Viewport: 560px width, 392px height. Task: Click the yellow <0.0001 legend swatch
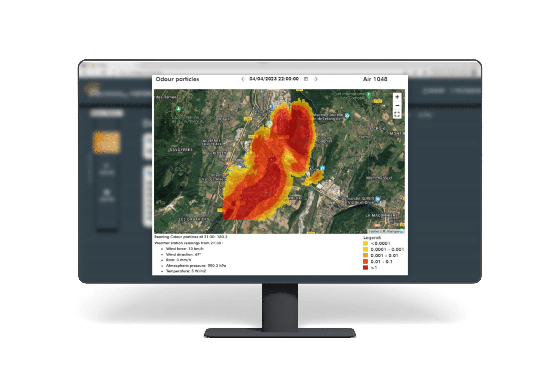(365, 243)
